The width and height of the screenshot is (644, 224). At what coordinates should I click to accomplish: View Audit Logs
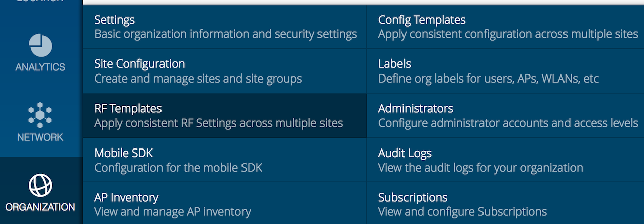[405, 153]
